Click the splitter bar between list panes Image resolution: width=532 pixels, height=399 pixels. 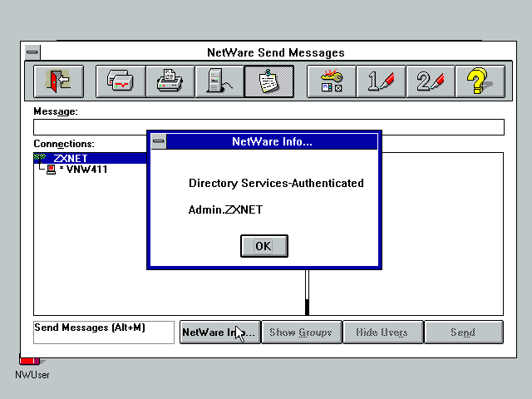pyautogui.click(x=307, y=293)
